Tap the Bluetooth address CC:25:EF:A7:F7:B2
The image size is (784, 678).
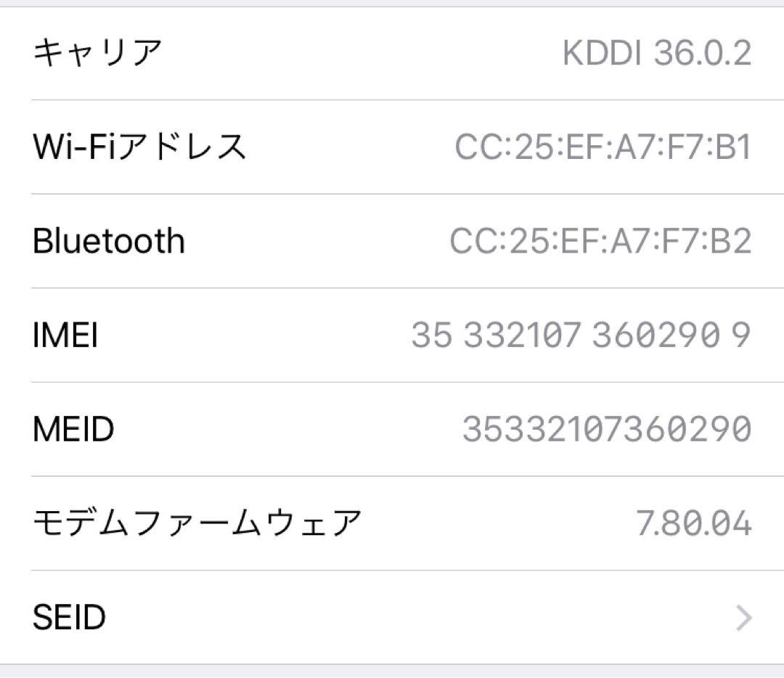[600, 240]
